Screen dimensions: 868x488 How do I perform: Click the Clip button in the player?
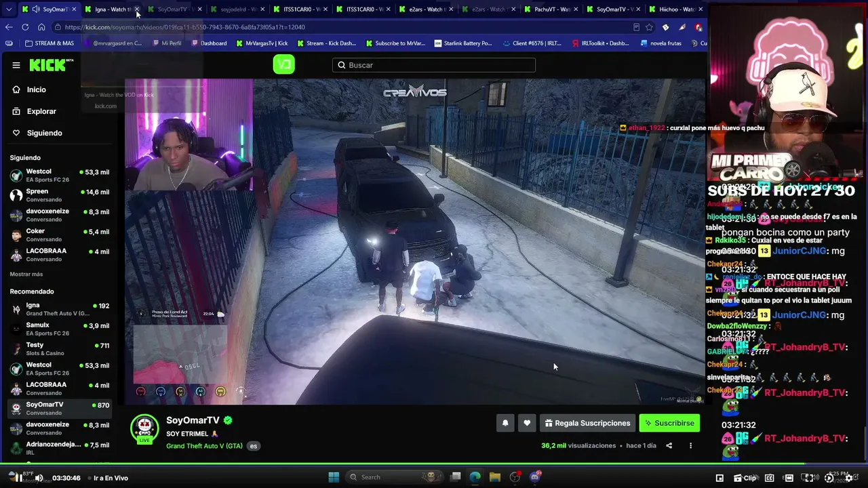click(745, 478)
